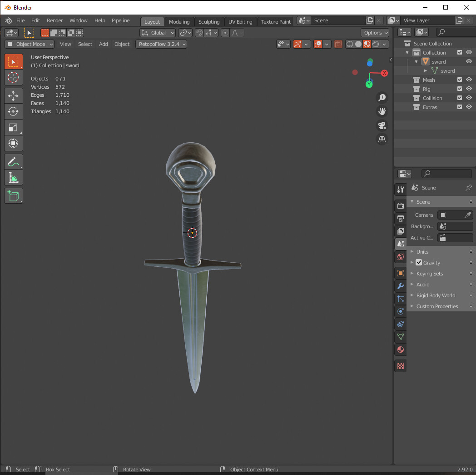Activate the Measure tool
This screenshot has height=475, width=476.
click(14, 177)
